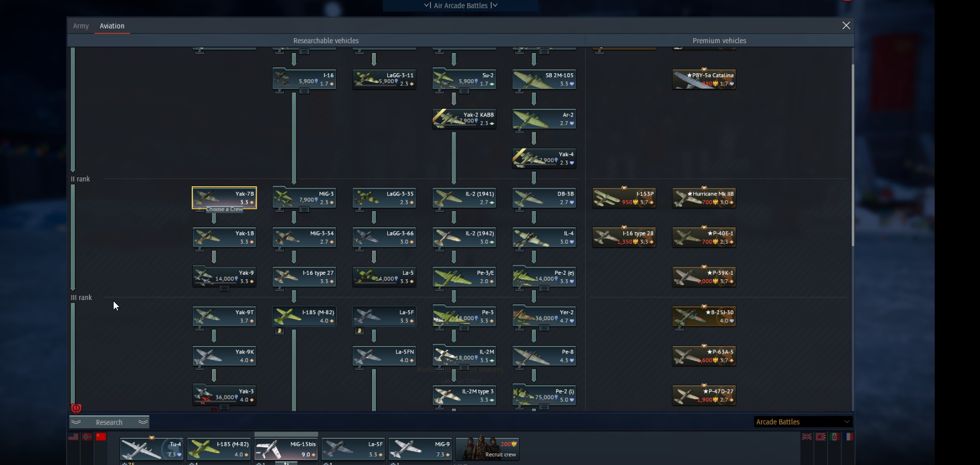Expand the Yer-2 vehicle group
The height and width of the screenshot is (465, 980).
tap(544, 328)
